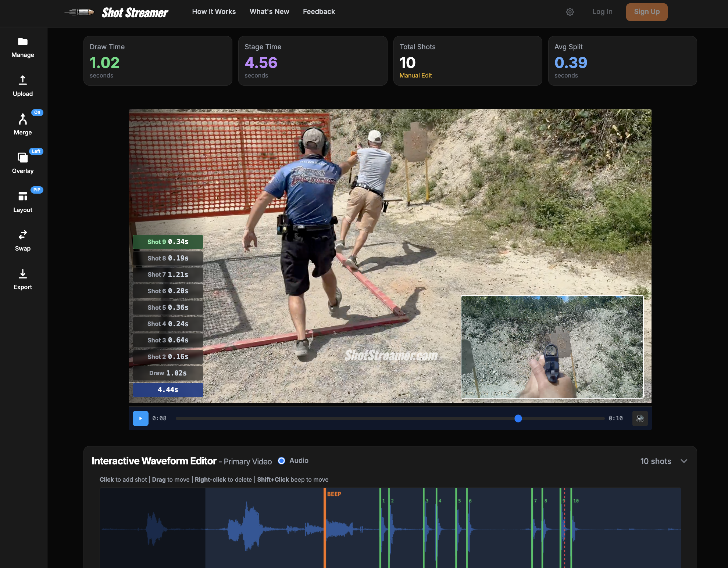
Task: Click the Shot Streamer bullet logo
Action: tap(79, 11)
